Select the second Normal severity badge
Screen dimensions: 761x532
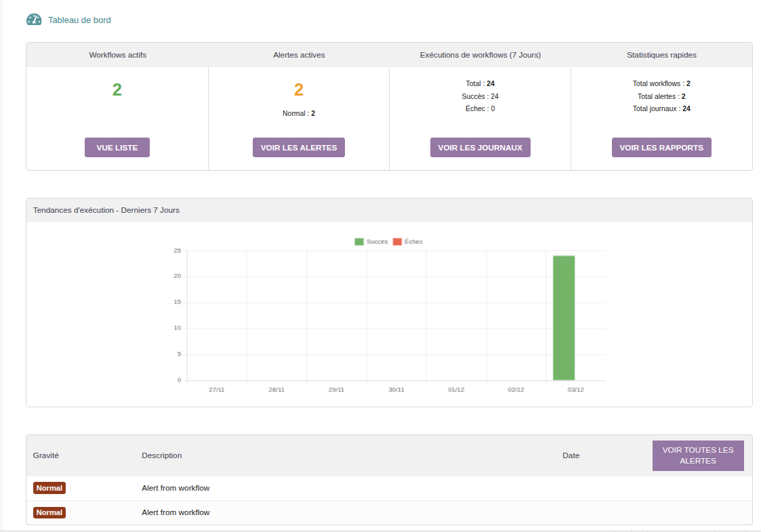tap(49, 512)
